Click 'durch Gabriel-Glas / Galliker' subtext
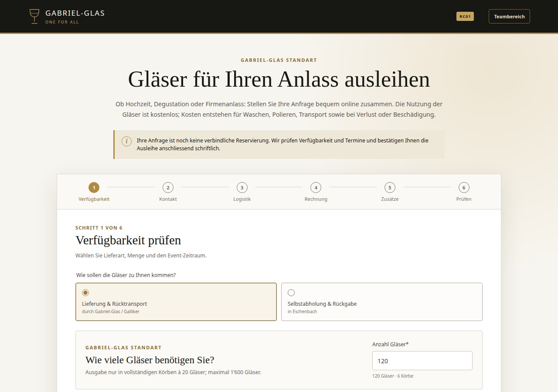The image size is (558, 392). point(111,312)
